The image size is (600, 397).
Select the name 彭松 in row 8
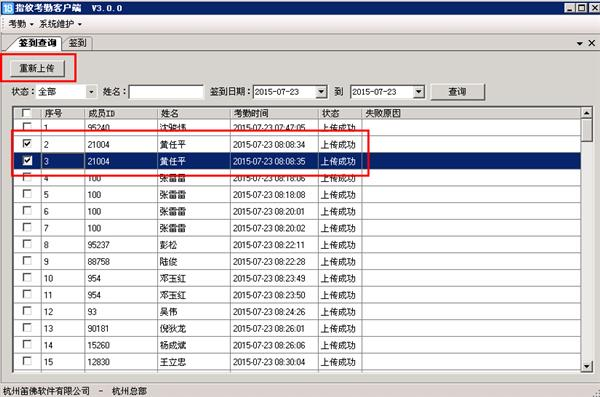168,245
